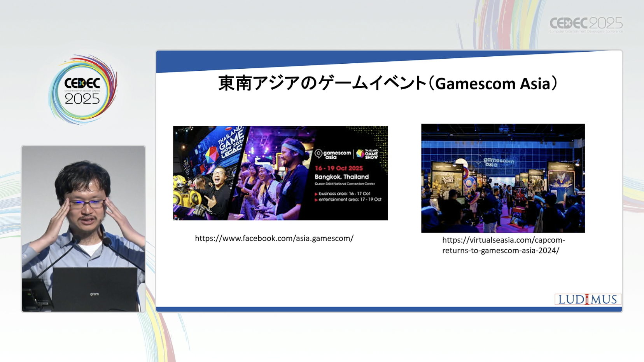Screen dimensions: 644x362
Task: Click the red arrow beside entertainment area
Action: point(316,200)
